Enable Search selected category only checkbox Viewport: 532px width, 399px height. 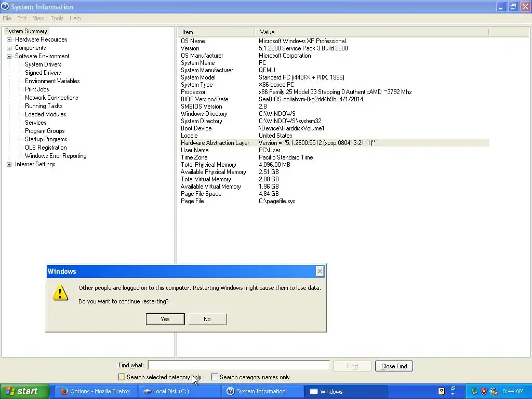point(122,377)
